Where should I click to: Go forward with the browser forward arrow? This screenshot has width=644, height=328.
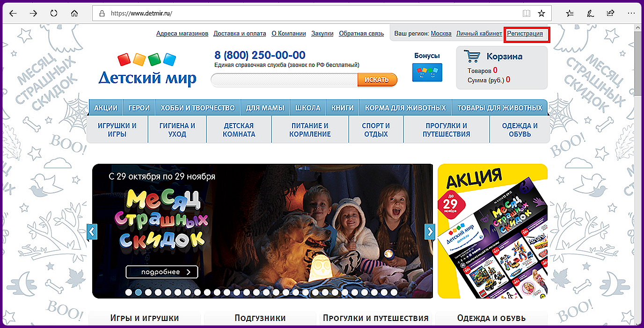(x=33, y=13)
